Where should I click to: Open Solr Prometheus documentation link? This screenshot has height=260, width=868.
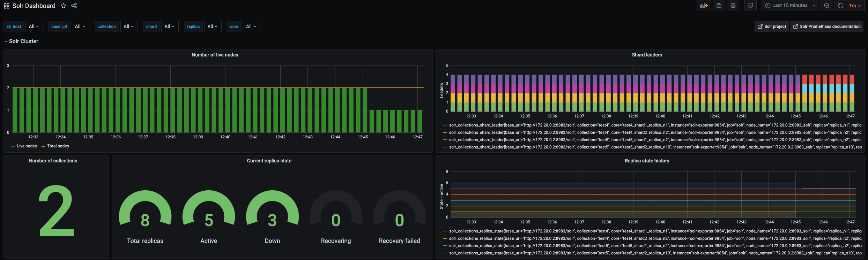(827, 26)
